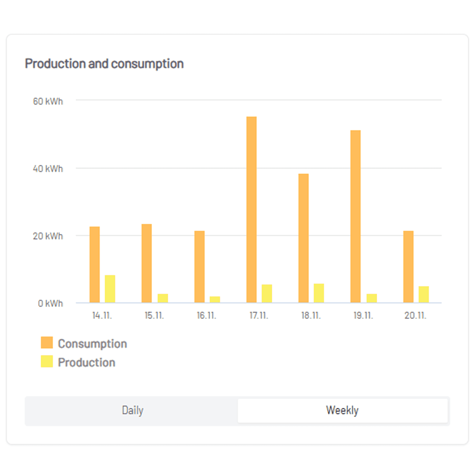Click the chart title Production and consumption
The image size is (476, 476).
coord(104,64)
